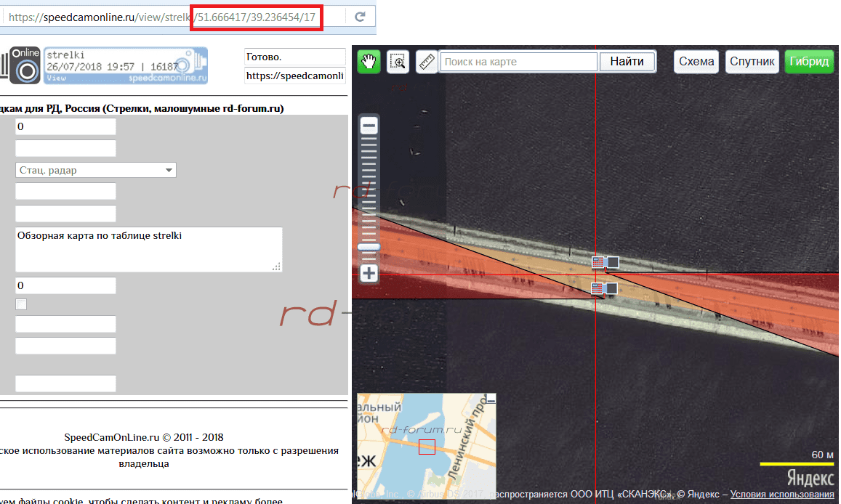The height and width of the screenshot is (504, 841).
Task: Select the ruler distance measurement tool
Action: (x=427, y=62)
